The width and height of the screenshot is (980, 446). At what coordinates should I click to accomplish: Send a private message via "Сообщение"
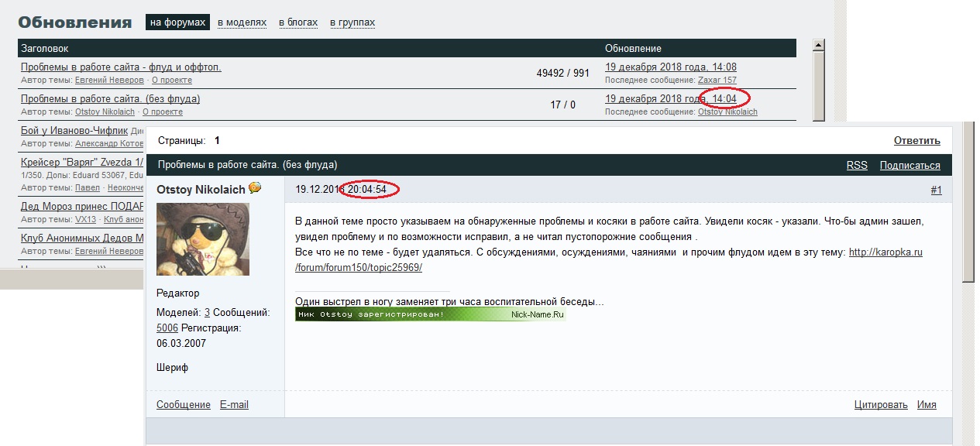(184, 404)
